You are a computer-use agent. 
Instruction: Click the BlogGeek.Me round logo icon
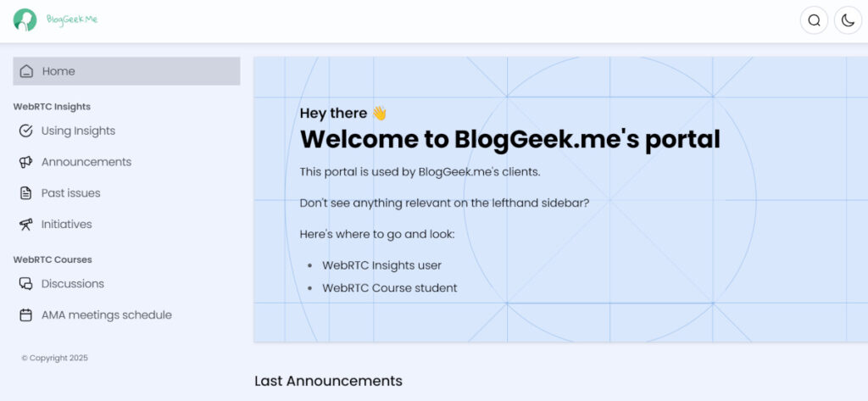25,19
